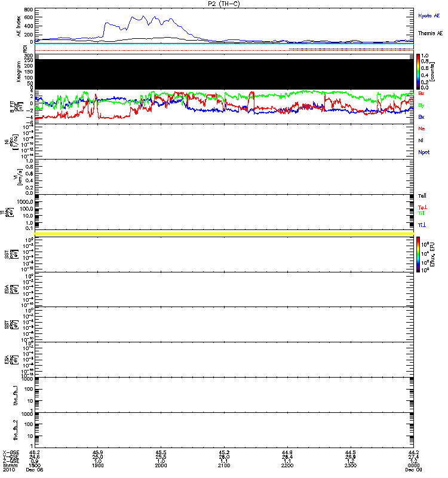Click the blue Kyoto AE peak in AE panel

pos(143,17)
